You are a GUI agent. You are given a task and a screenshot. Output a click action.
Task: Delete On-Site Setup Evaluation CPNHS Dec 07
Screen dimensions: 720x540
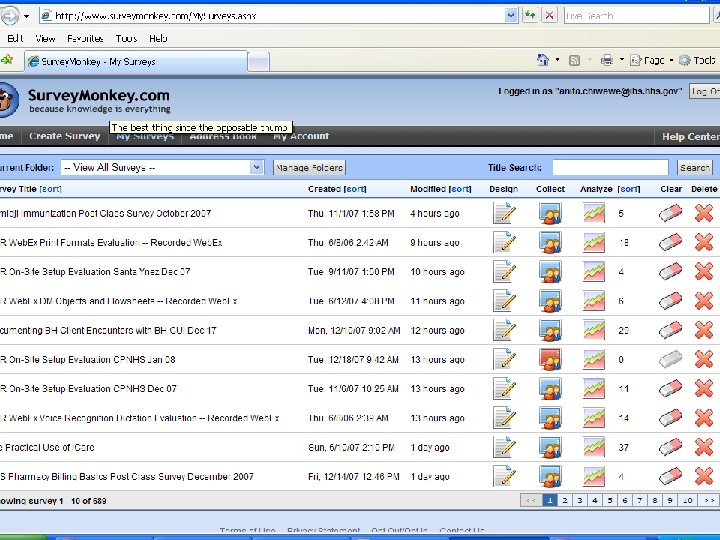pos(704,389)
